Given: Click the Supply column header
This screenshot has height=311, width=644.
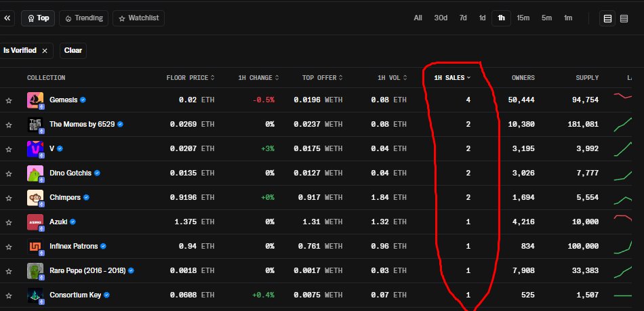Looking at the screenshot, I should coord(587,78).
